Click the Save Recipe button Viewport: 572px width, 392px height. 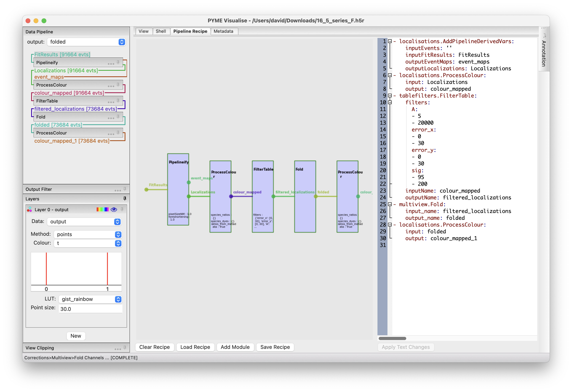point(275,347)
